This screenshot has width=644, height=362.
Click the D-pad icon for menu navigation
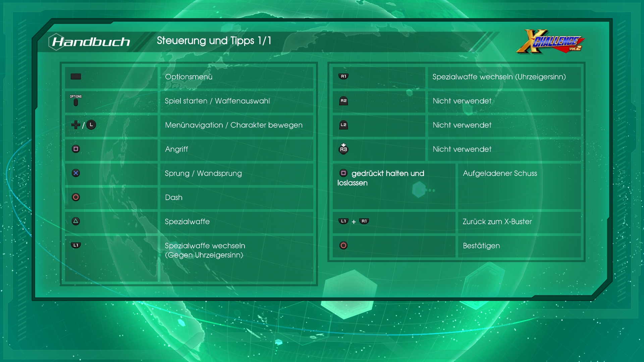75,125
